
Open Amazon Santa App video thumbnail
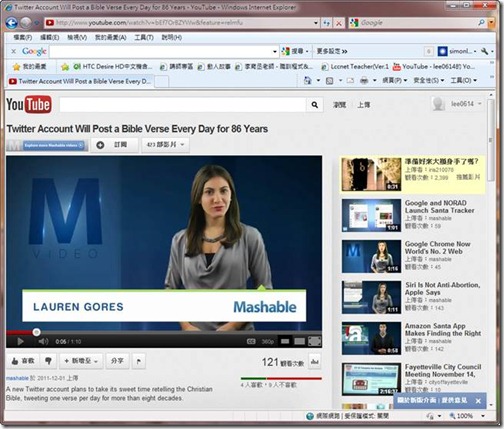pyautogui.click(x=371, y=338)
